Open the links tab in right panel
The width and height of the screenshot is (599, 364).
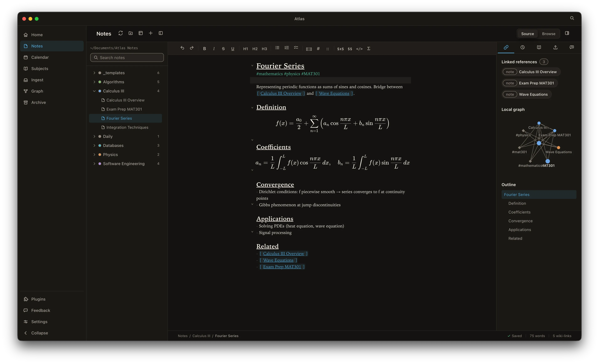click(x=506, y=47)
